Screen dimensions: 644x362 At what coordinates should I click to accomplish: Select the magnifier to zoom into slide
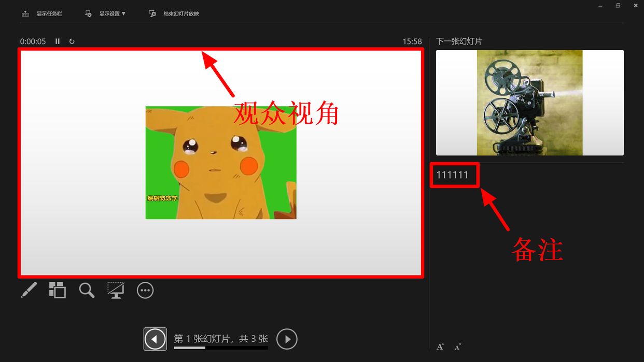(x=86, y=290)
